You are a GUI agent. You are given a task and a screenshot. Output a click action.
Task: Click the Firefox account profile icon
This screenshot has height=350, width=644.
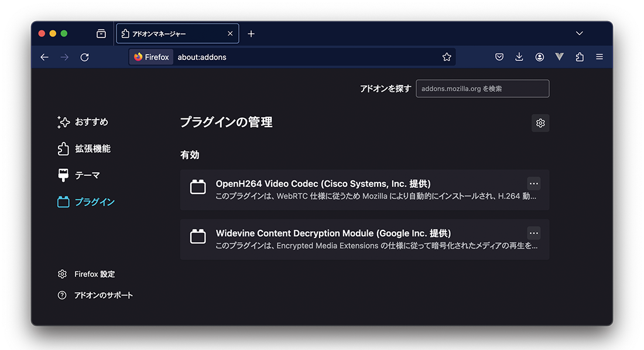tap(539, 57)
